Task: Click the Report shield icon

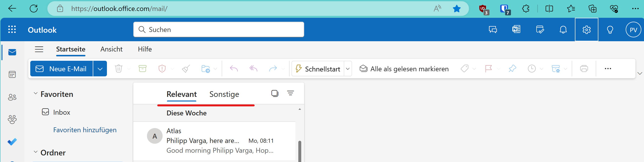Action: pyautogui.click(x=162, y=69)
